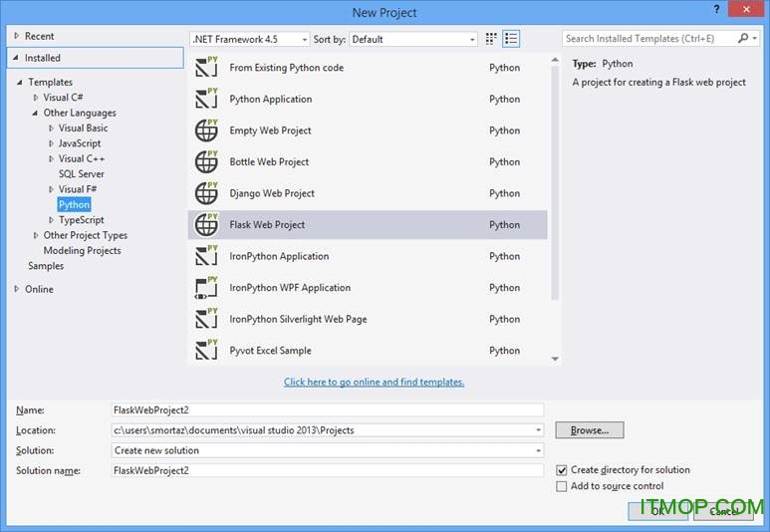Click the Empty Web Project globe icon
Image resolution: width=770 pixels, height=532 pixels.
(206, 131)
